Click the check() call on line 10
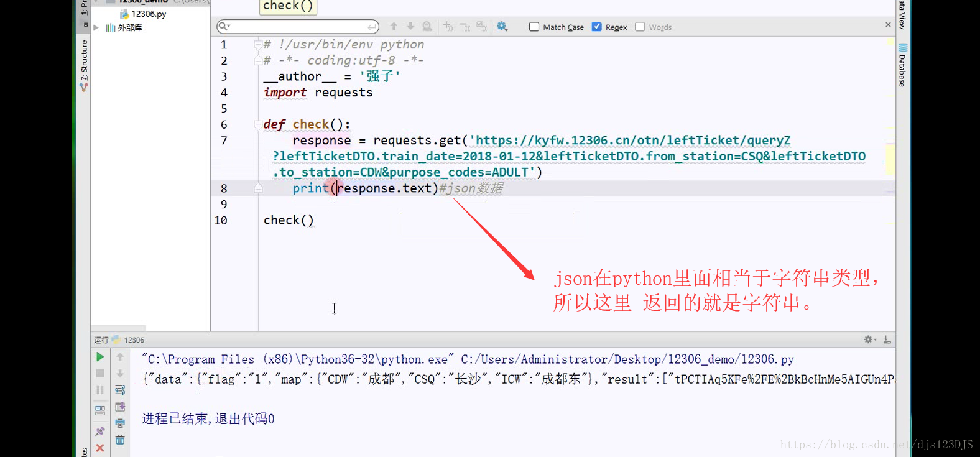The image size is (980, 457). (289, 220)
